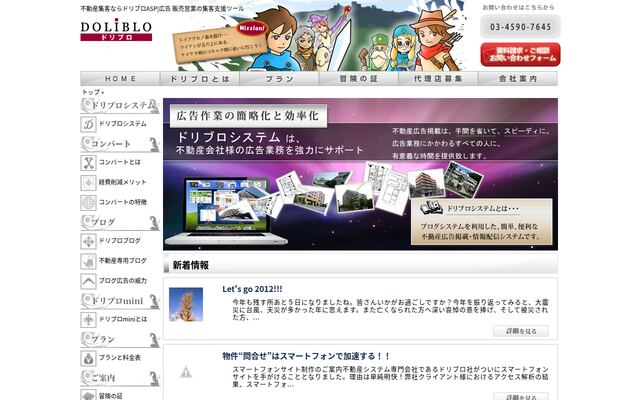Click the 広告作業の簡略化と効率化 main banner
Viewport: 640px width, 400px height.
(360, 174)
